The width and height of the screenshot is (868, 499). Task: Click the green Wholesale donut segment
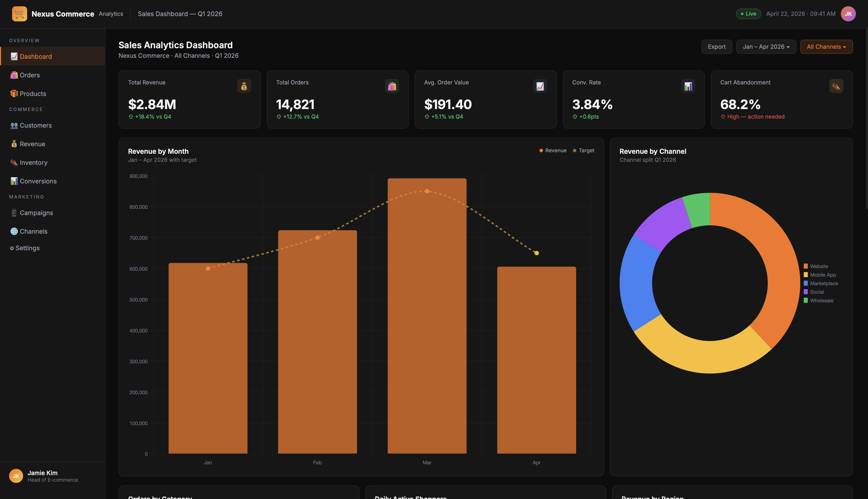698,210
